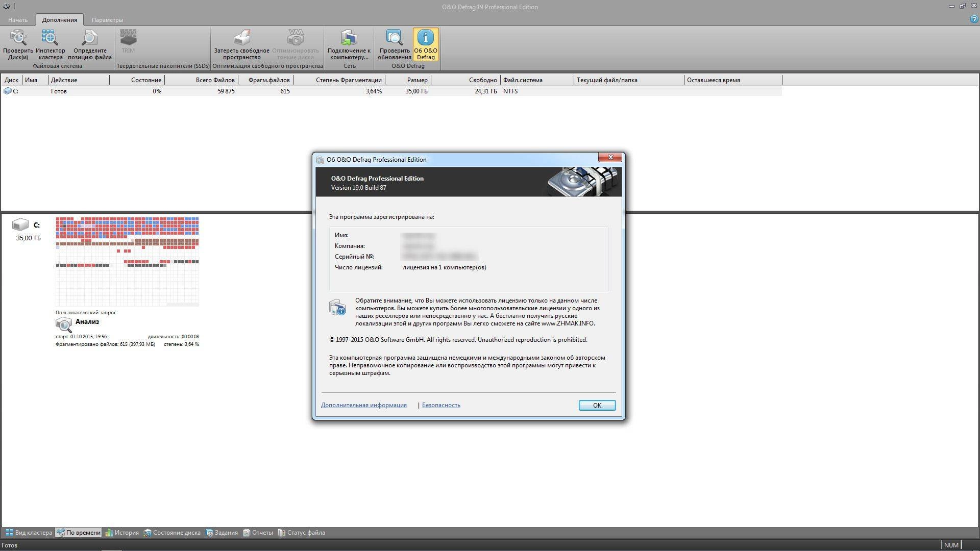Viewport: 980px width, 551px height.
Task: Select the C: drive row in the list
Action: (x=391, y=91)
